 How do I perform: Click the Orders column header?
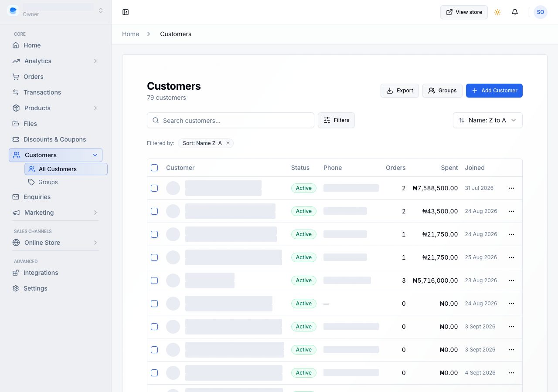coord(396,168)
